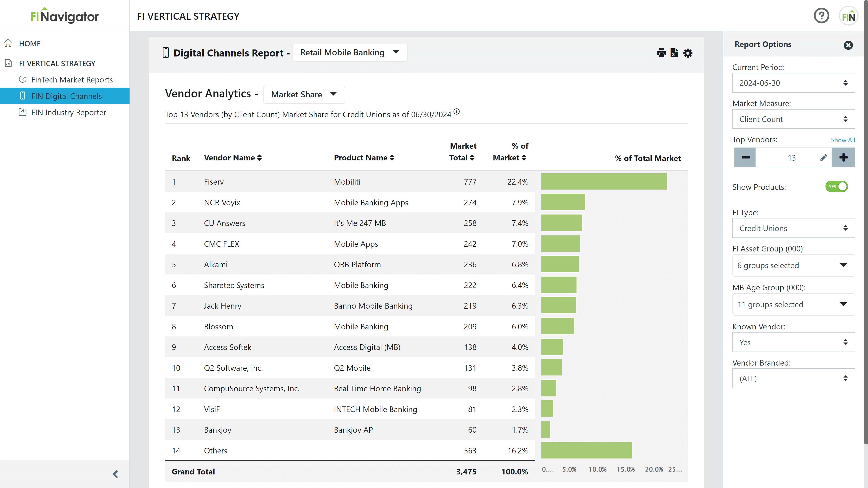
Task: Click the Grand Total 3,475 value
Action: pos(466,472)
